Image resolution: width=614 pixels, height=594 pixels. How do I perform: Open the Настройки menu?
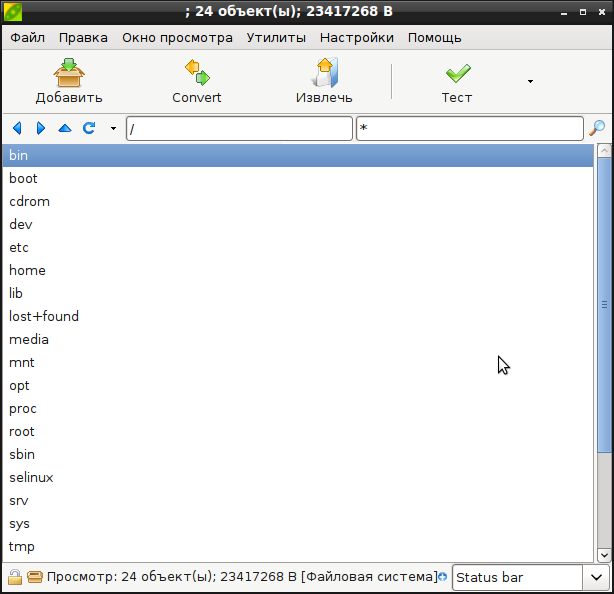(357, 38)
